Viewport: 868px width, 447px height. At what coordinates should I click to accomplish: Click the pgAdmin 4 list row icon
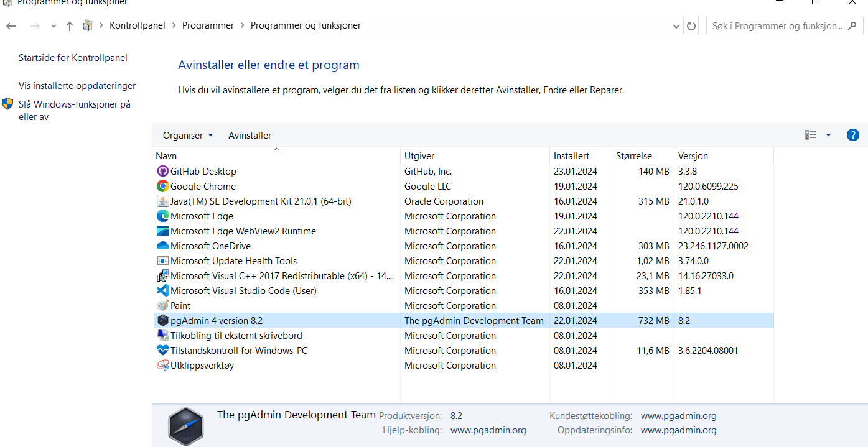pyautogui.click(x=162, y=320)
